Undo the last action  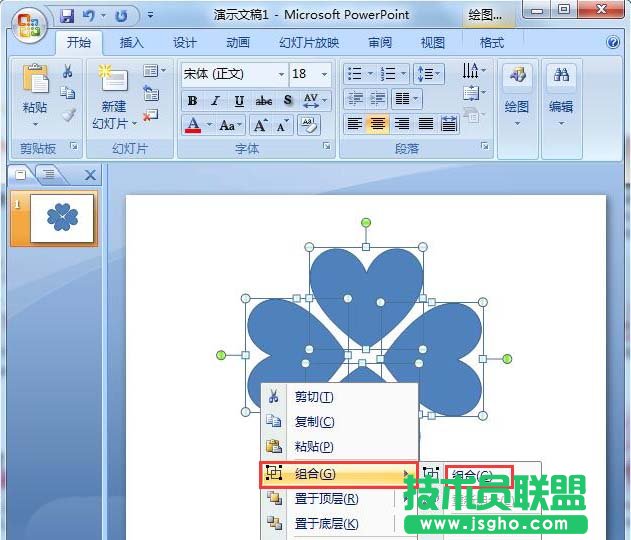[x=89, y=16]
